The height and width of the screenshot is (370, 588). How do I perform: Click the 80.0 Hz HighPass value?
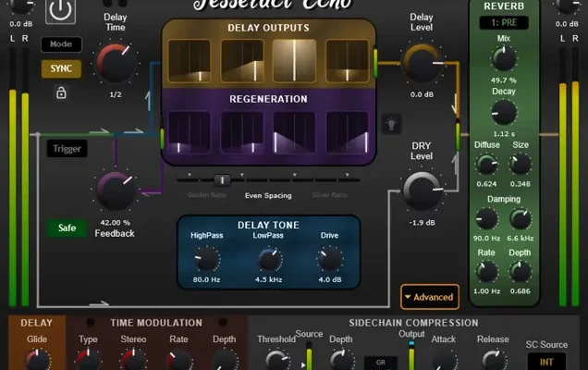206,279
